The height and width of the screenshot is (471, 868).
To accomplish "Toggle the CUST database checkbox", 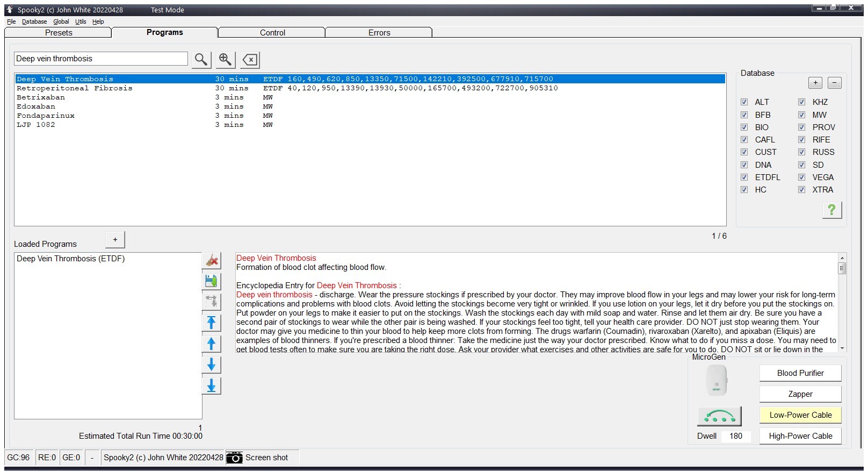I will (744, 152).
